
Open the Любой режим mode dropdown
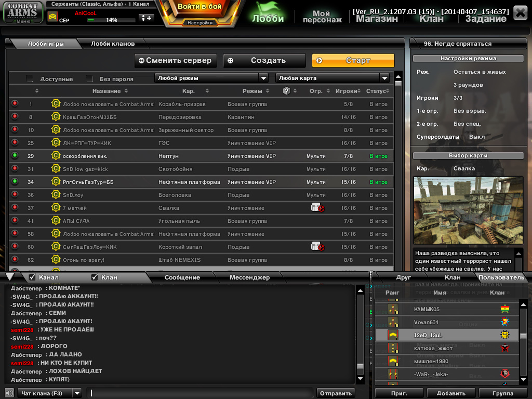[x=211, y=78]
